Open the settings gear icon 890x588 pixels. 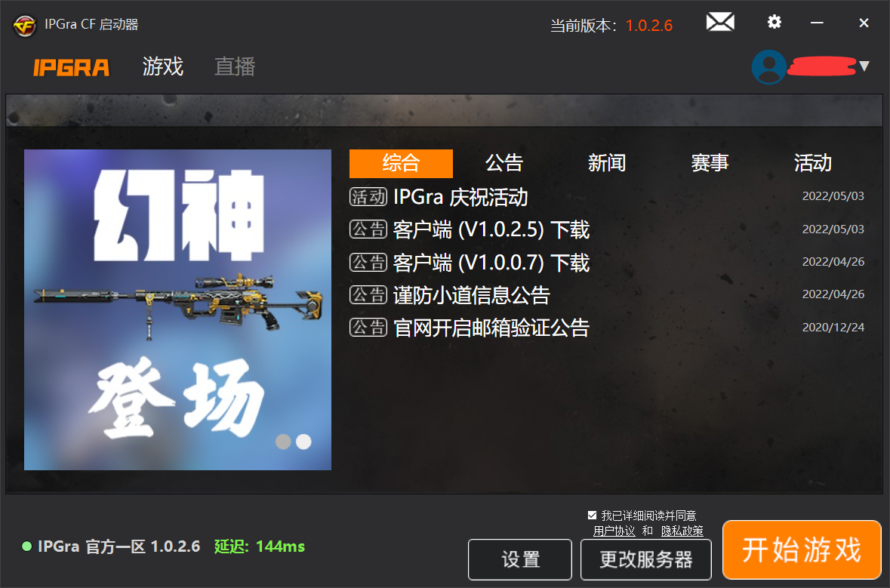coord(774,23)
